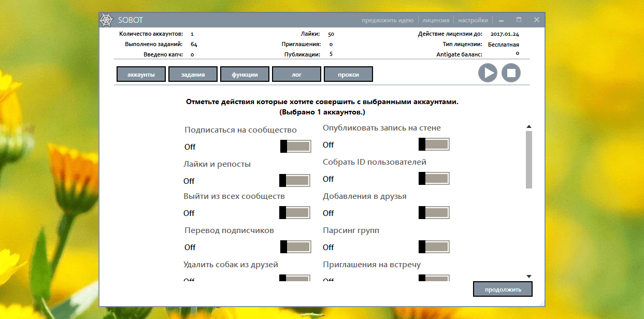Maximize the SOBOT window

coord(519,20)
